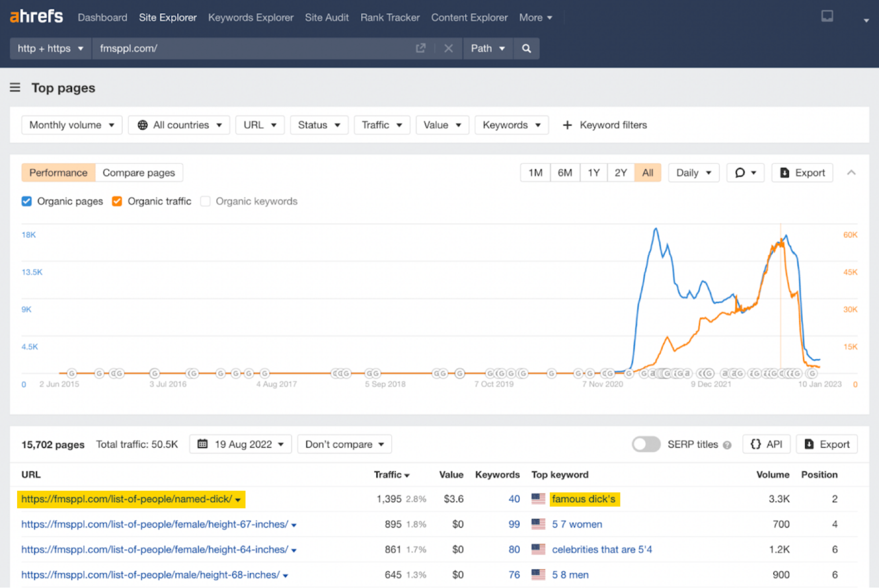Open the hamburger sidebar menu
879x588 pixels.
pos(15,87)
